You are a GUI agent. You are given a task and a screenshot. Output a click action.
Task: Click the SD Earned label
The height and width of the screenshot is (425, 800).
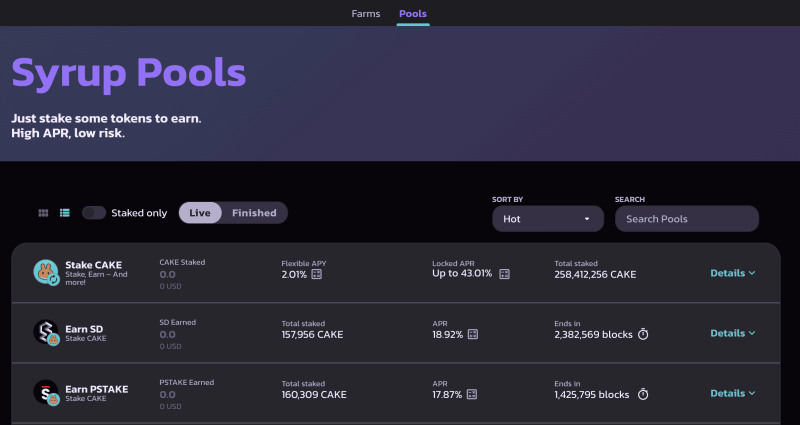178,322
